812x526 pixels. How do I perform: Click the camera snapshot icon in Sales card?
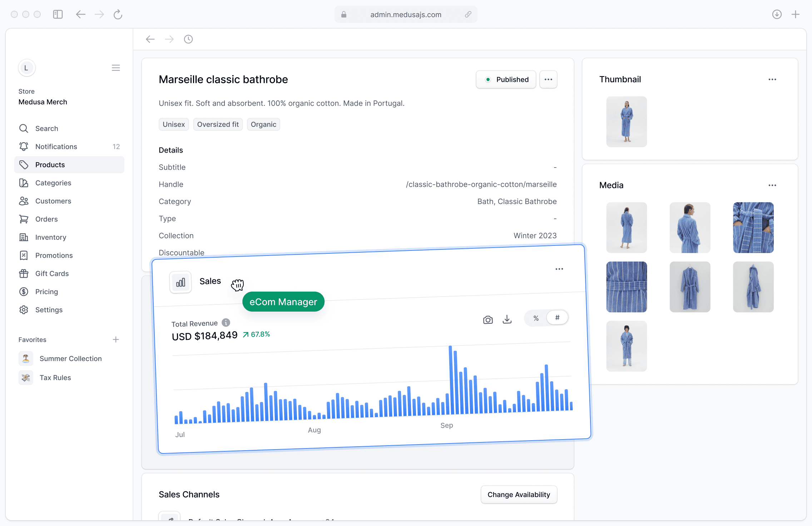tap(488, 320)
